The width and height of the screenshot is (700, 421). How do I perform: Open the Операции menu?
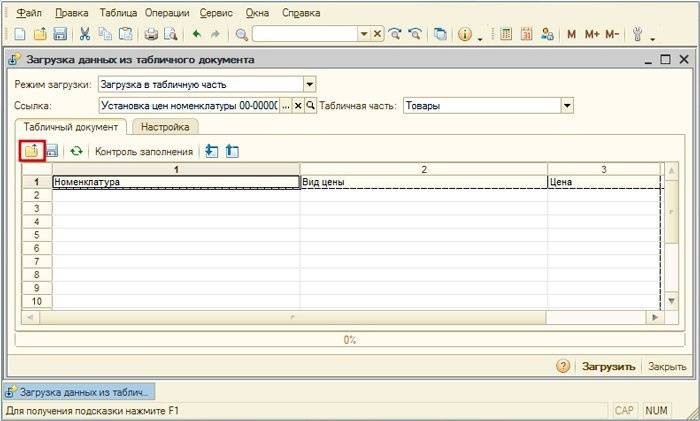click(x=167, y=13)
